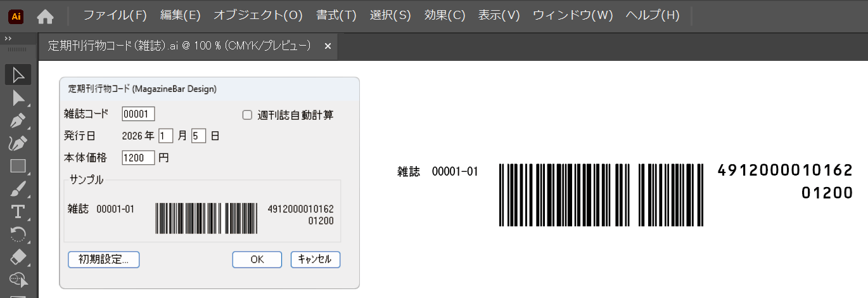Click the サンプル group label
Image resolution: width=868 pixels, height=298 pixels.
(x=85, y=179)
